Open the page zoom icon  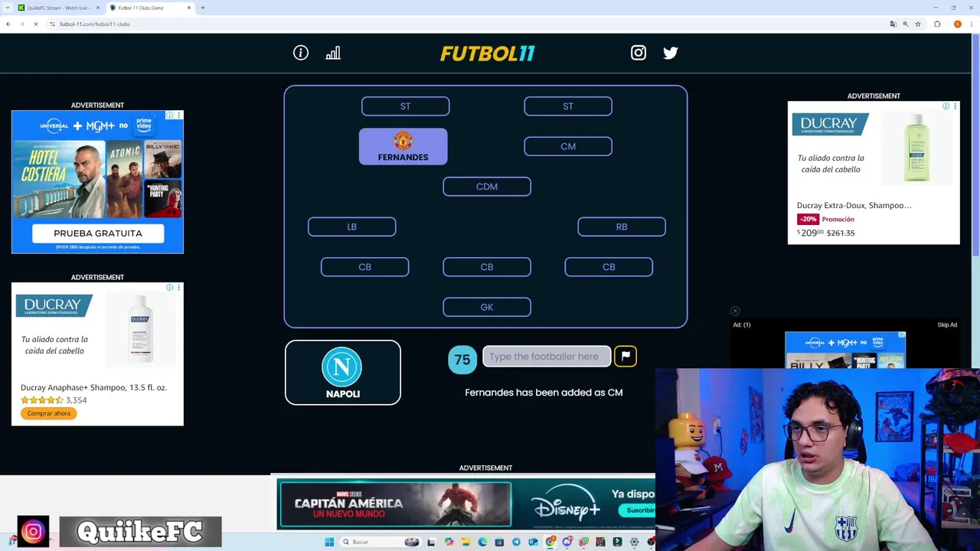[905, 24]
